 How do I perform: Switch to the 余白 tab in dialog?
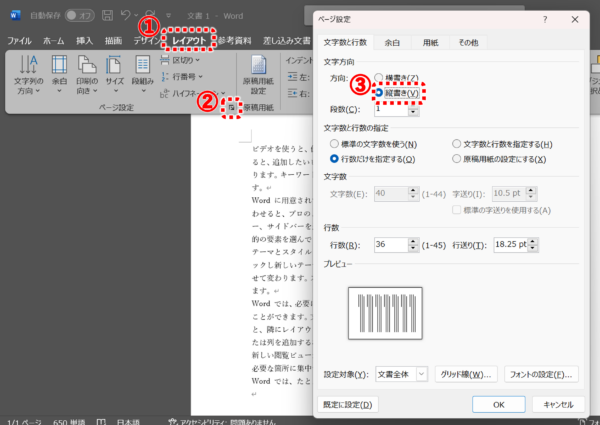pos(393,43)
